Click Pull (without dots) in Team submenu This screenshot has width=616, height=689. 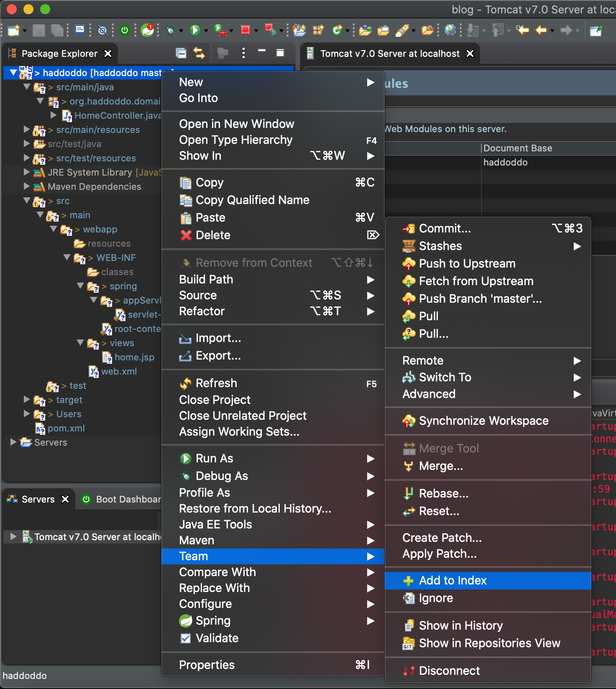coord(488,316)
